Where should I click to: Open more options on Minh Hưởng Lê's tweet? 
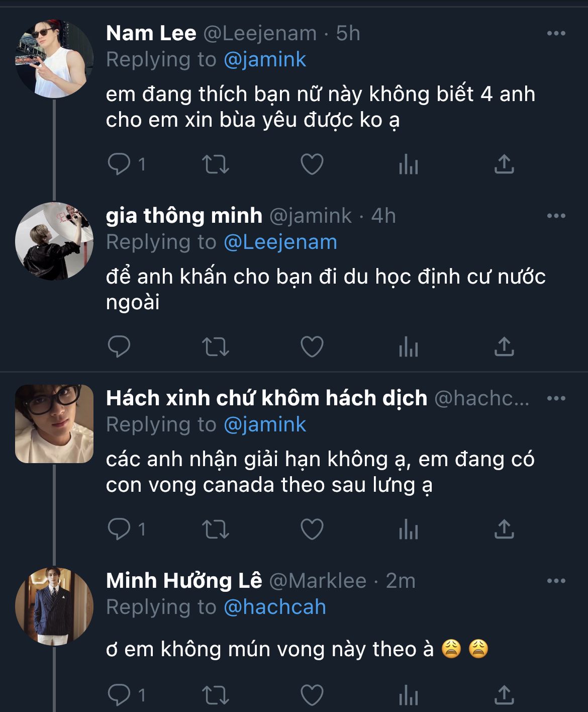[556, 581]
